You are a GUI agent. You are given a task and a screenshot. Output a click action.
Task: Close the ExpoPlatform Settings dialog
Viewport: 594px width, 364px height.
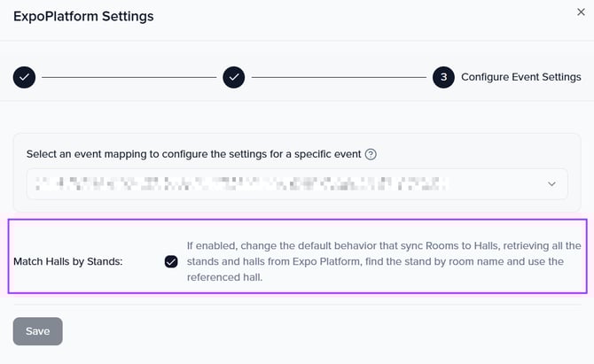coord(581,11)
